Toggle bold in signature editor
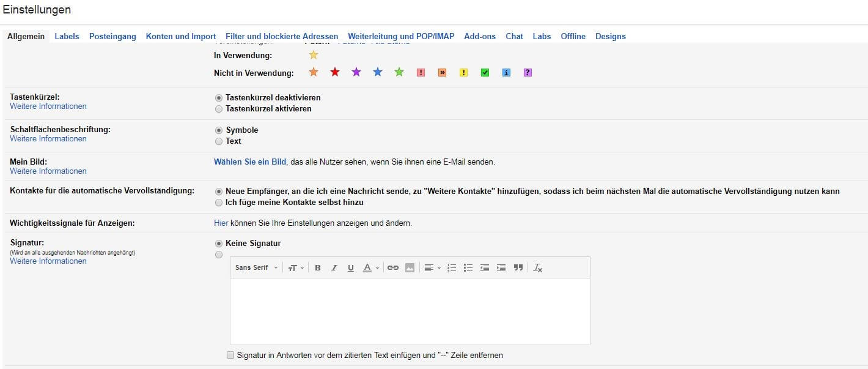868x369 pixels. point(318,267)
